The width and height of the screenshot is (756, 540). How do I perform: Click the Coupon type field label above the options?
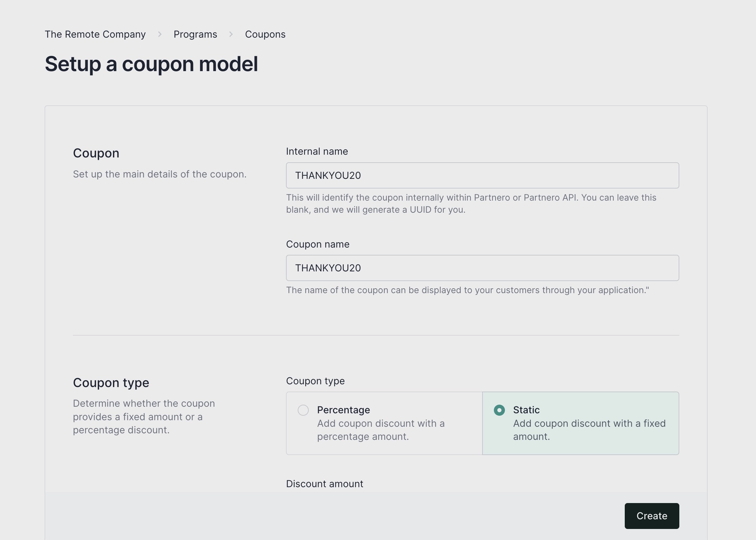tap(315, 381)
